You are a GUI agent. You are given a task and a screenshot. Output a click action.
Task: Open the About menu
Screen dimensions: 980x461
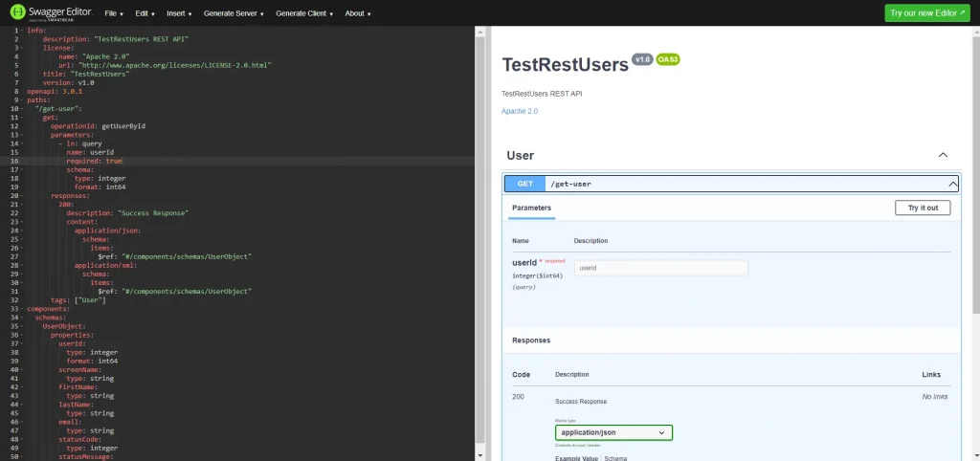click(358, 13)
